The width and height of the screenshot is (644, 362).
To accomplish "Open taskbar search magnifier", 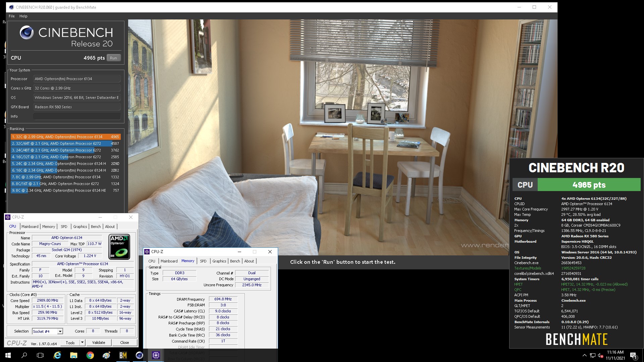I will pyautogui.click(x=24, y=355).
